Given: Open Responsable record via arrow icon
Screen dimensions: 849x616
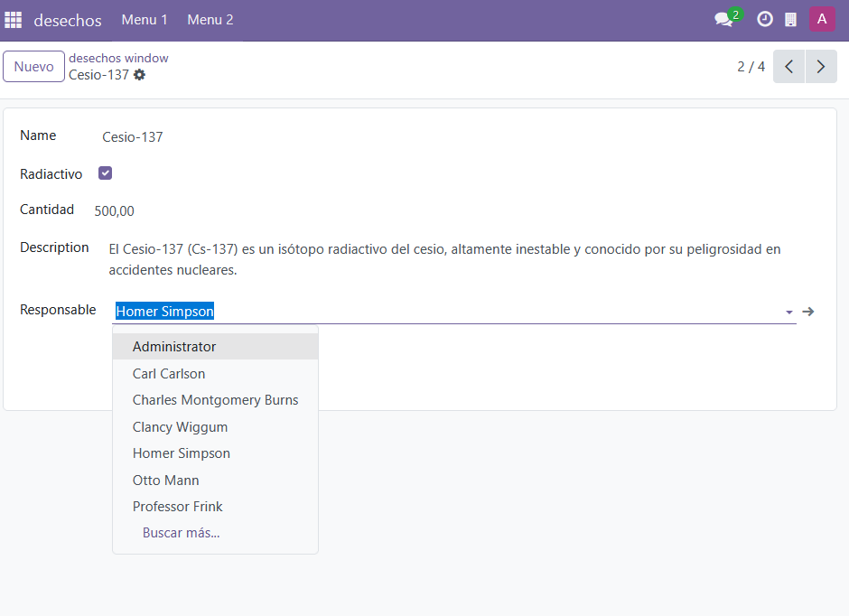Looking at the screenshot, I should [x=808, y=312].
